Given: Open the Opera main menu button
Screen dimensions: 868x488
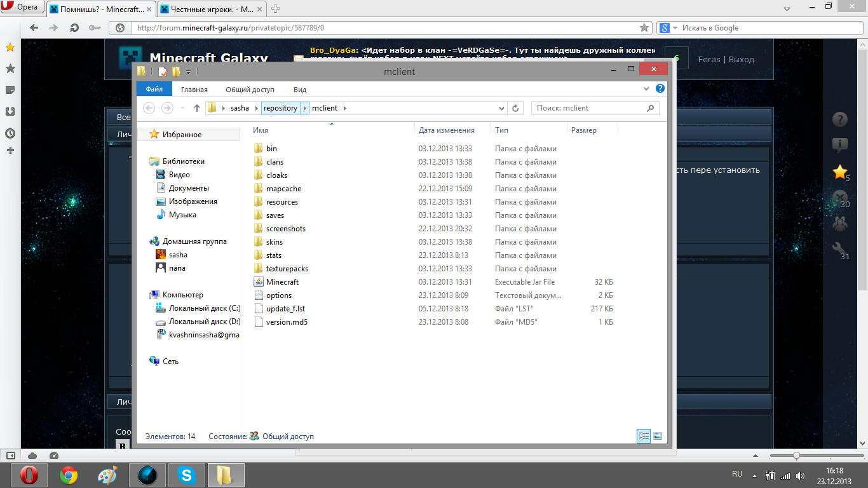Looking at the screenshot, I should coord(23,8).
